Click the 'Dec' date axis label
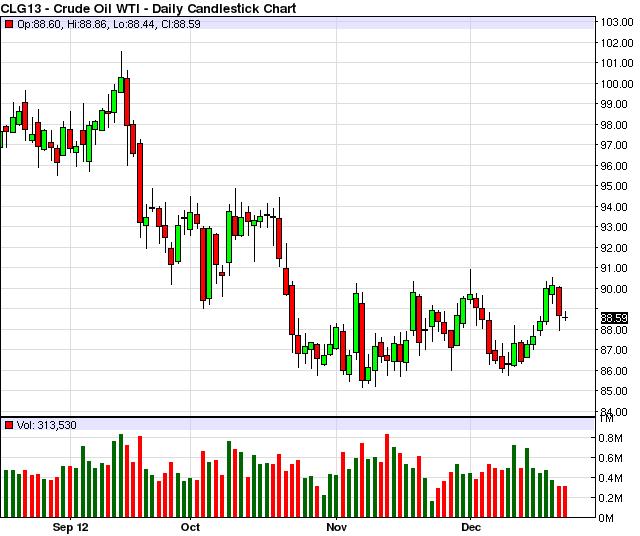This screenshot has height=536, width=640. pyautogui.click(x=471, y=527)
